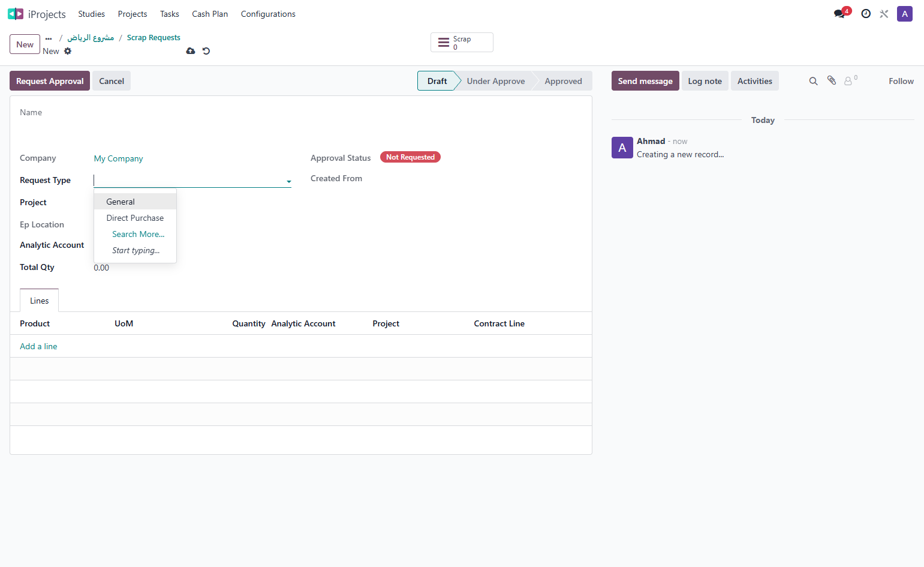Viewport: 924px width, 567px height.
Task: Open the Projects menu
Action: [133, 14]
